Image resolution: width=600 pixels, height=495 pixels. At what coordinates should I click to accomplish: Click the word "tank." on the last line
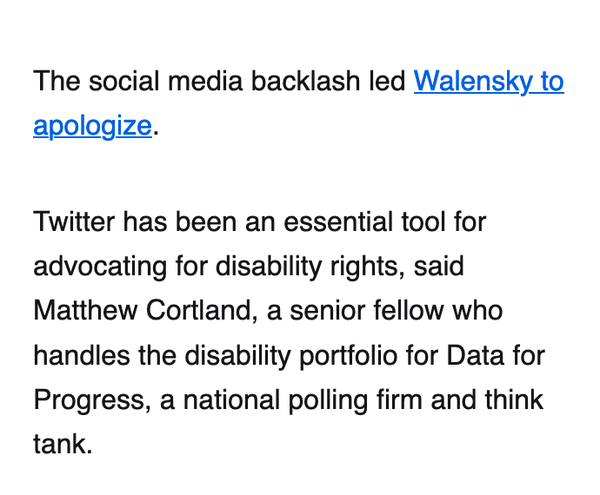[62, 444]
